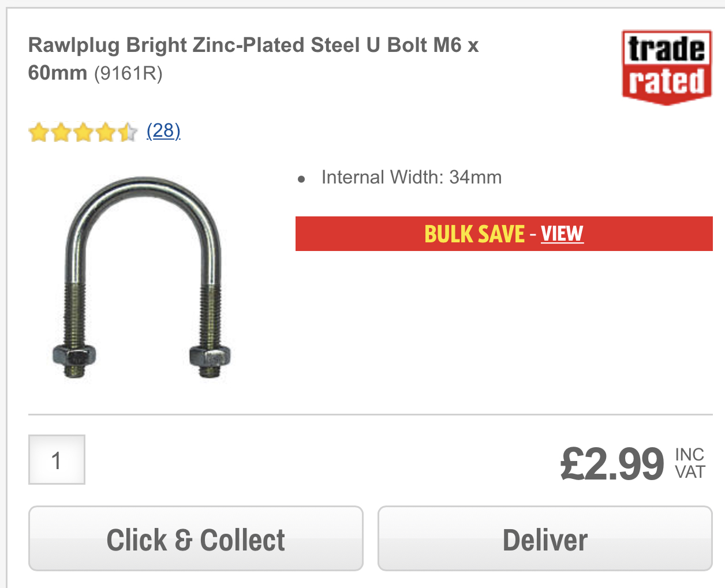Open the 28 customer reviews link
The width and height of the screenshot is (725, 588).
[163, 131]
